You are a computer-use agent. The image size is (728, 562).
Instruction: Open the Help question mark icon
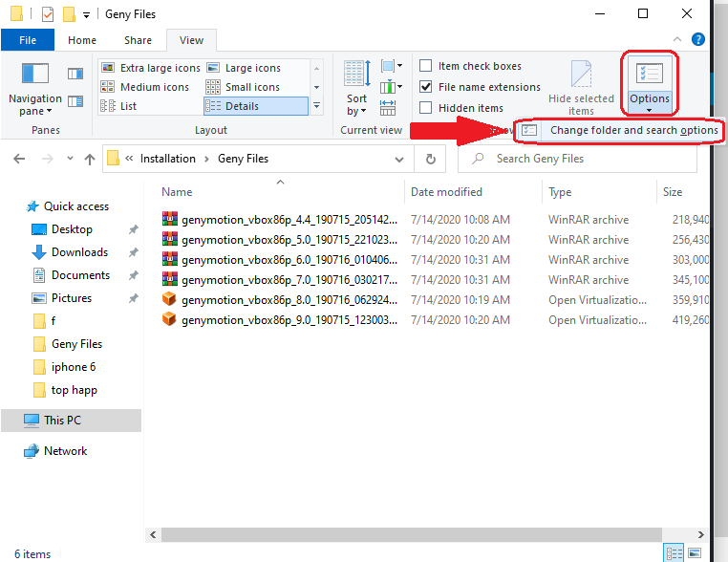pyautogui.click(x=697, y=39)
